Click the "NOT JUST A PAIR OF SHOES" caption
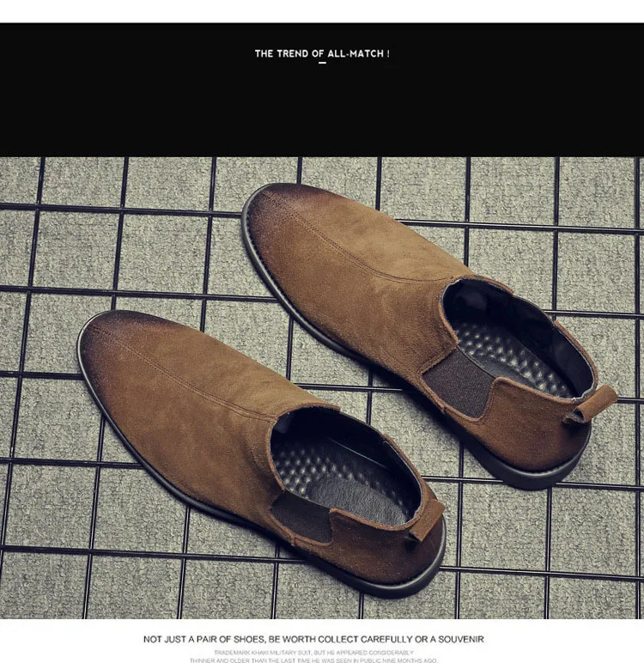Image resolution: width=644 pixels, height=663 pixels. [313, 639]
